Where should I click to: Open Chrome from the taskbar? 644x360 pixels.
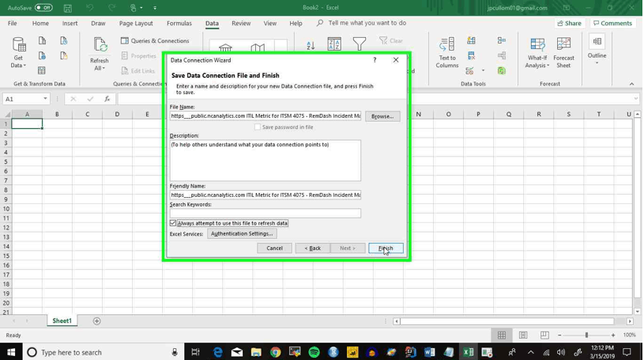pos(275,352)
